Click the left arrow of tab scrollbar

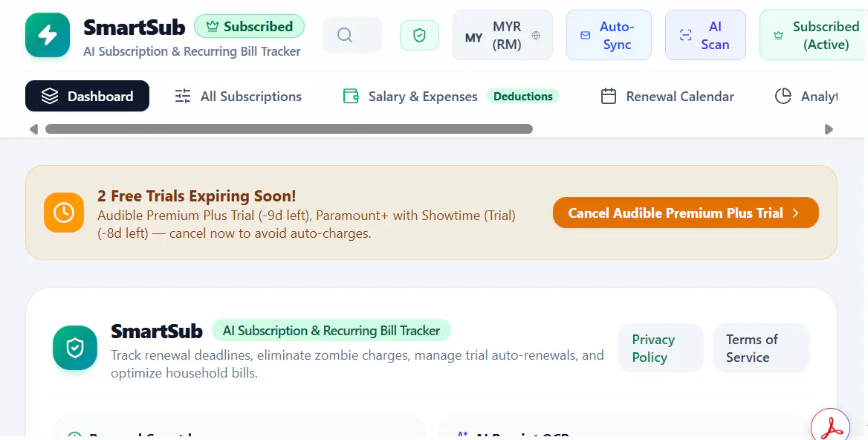tap(33, 129)
